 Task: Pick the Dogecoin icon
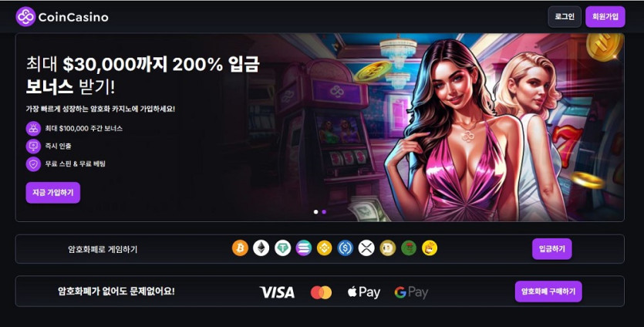pos(387,248)
